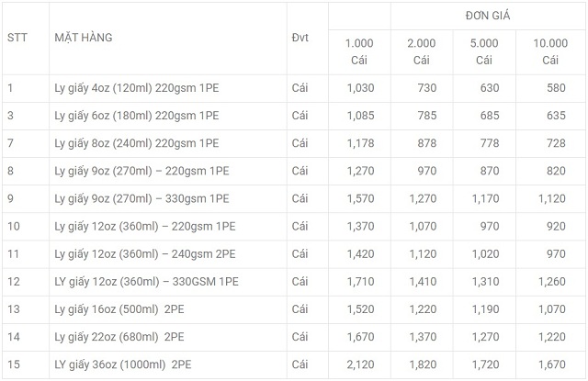Click the 1,085 price value
The height and width of the screenshot is (381, 588).
(363, 116)
